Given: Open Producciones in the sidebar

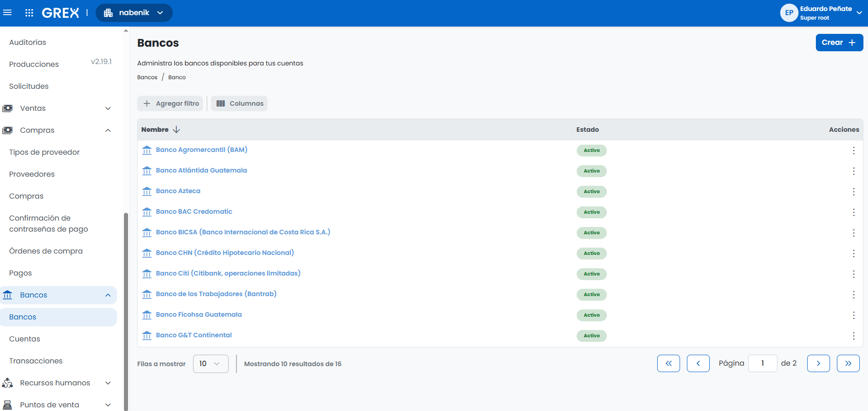Looking at the screenshot, I should 34,64.
